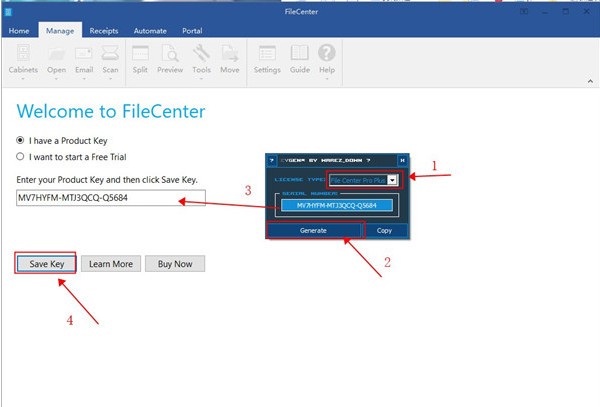
Task: Click the Help question mark icon
Action: (327, 53)
